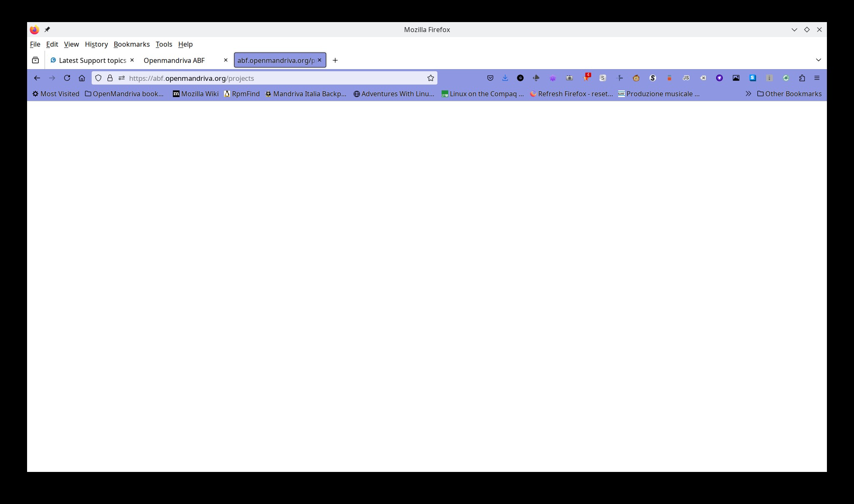854x504 pixels.
Task: Open the Home page
Action: point(82,78)
